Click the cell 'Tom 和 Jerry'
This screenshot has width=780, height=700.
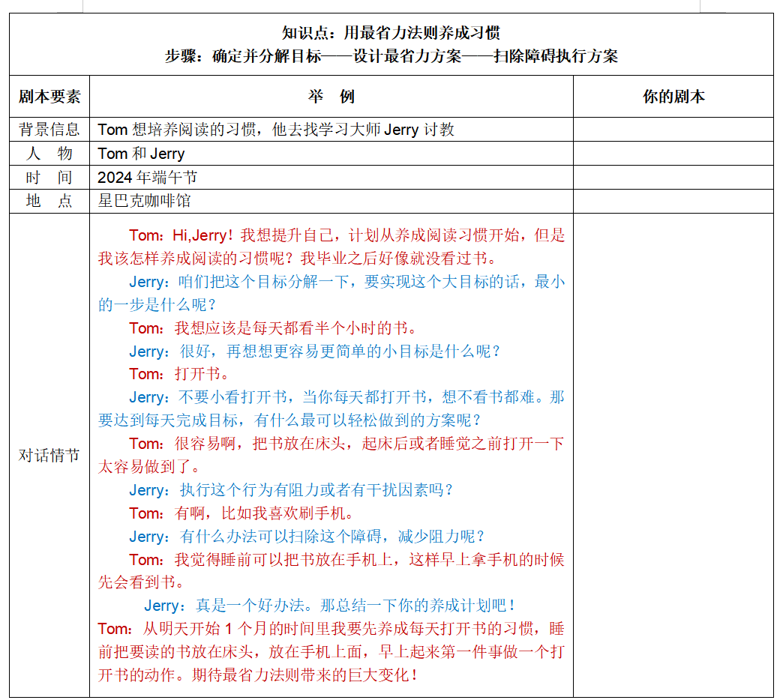point(141,153)
